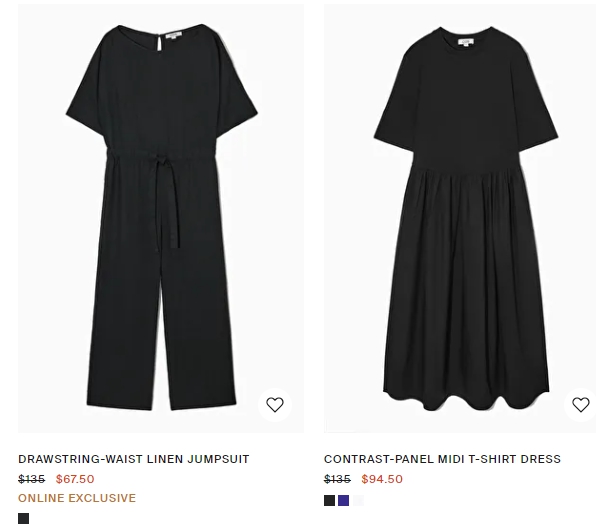Viewport: 596px width, 530px height.
Task: Click the jumpsuit's crossed-out $135 original price
Action: pyautogui.click(x=32, y=479)
